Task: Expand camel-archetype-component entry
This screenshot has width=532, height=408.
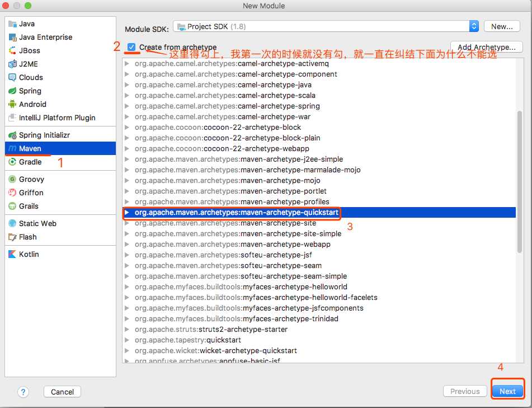Action: [127, 74]
